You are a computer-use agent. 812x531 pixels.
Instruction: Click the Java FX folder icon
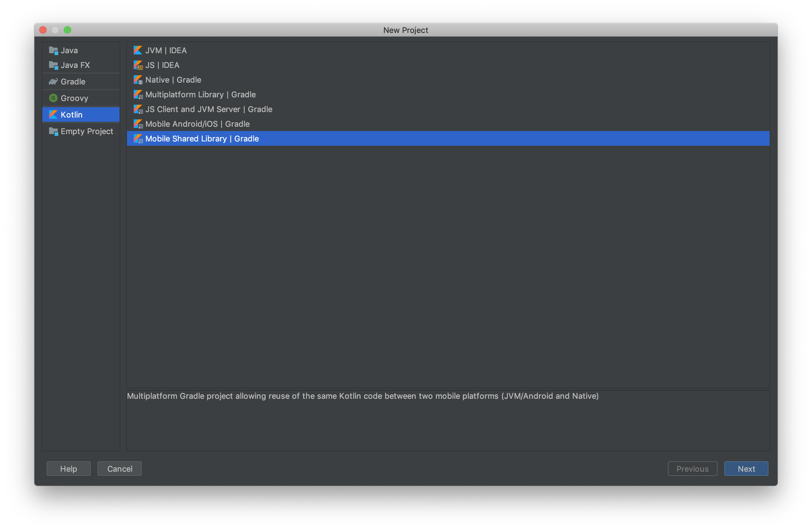[x=53, y=65]
